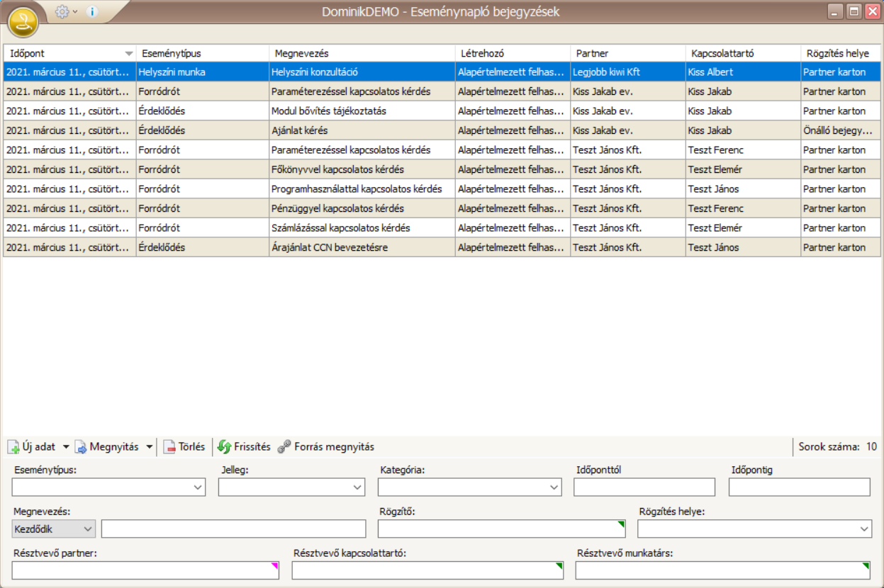Select the Árajánlat CCN bevezetésre row
884x588 pixels.
pos(442,247)
